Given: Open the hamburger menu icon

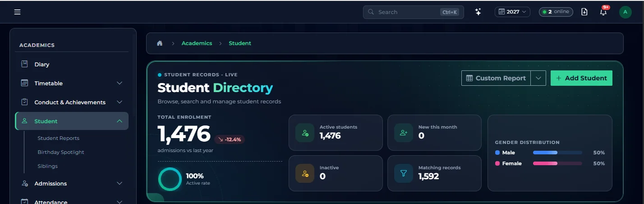Looking at the screenshot, I should [x=18, y=12].
